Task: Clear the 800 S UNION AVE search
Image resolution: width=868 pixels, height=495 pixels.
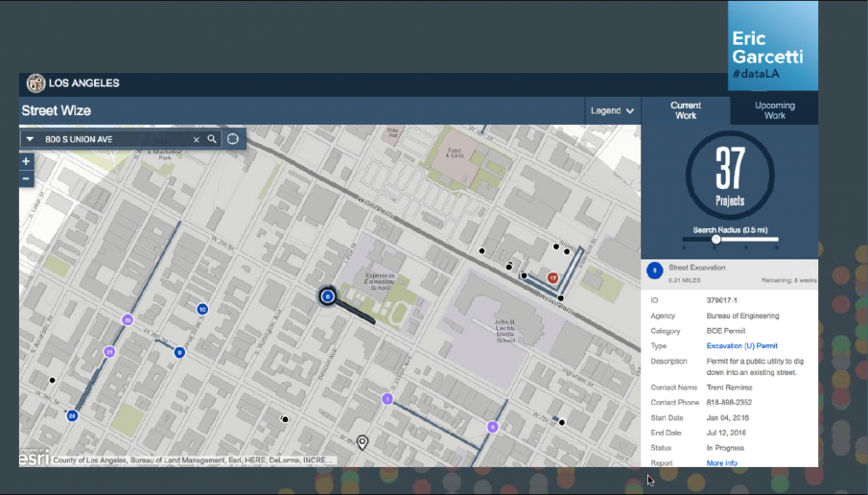Action: pos(196,139)
